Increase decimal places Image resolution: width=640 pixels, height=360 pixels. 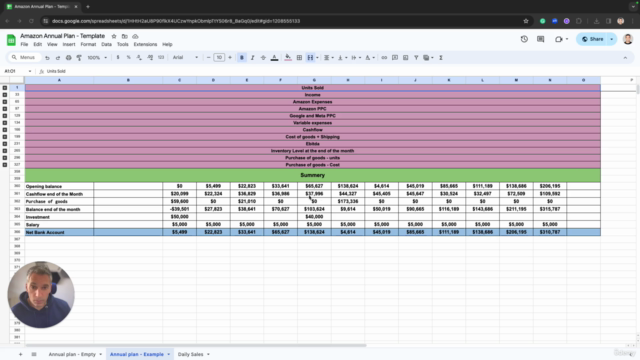[x=150, y=58]
